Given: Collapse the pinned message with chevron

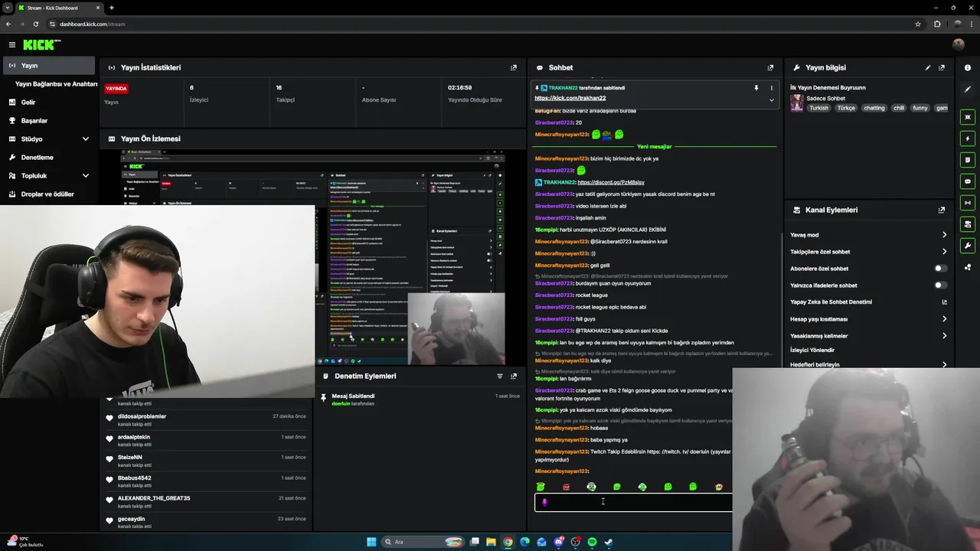Looking at the screenshot, I should (x=771, y=100).
